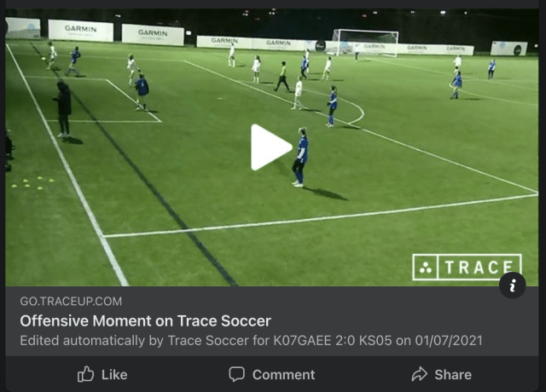Click the blue player in the video foreground
Viewport: 546px width, 392px height.
coord(300,157)
